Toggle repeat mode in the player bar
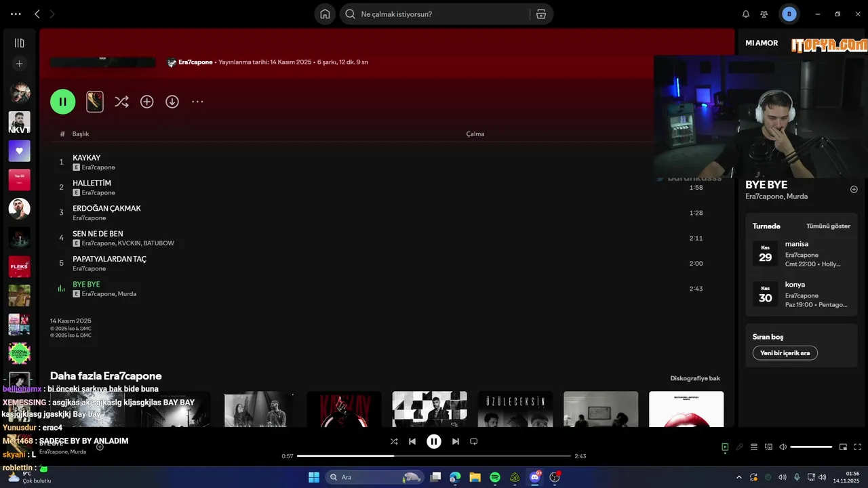This screenshot has width=868, height=488. tap(474, 441)
